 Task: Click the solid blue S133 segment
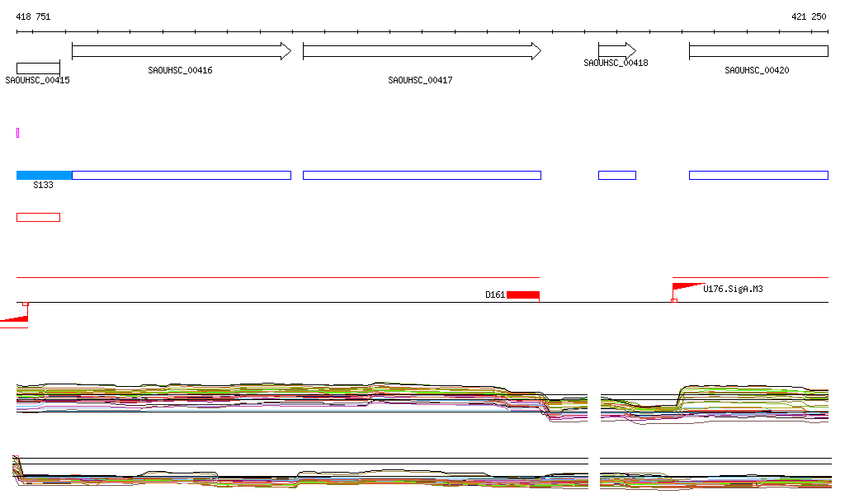[x=45, y=175]
